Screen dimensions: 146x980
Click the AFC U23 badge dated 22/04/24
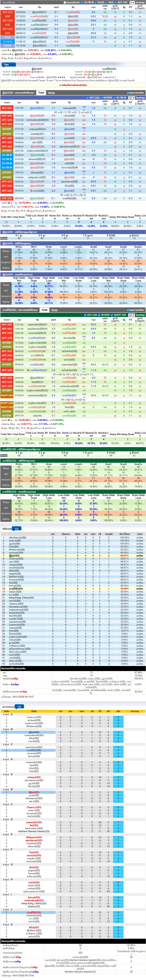(7, 12)
